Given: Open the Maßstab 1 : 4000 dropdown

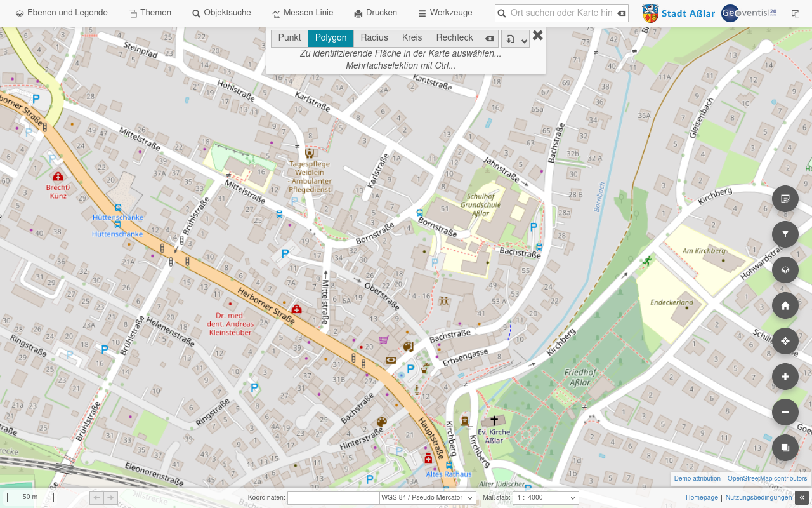Looking at the screenshot, I should click(x=546, y=498).
